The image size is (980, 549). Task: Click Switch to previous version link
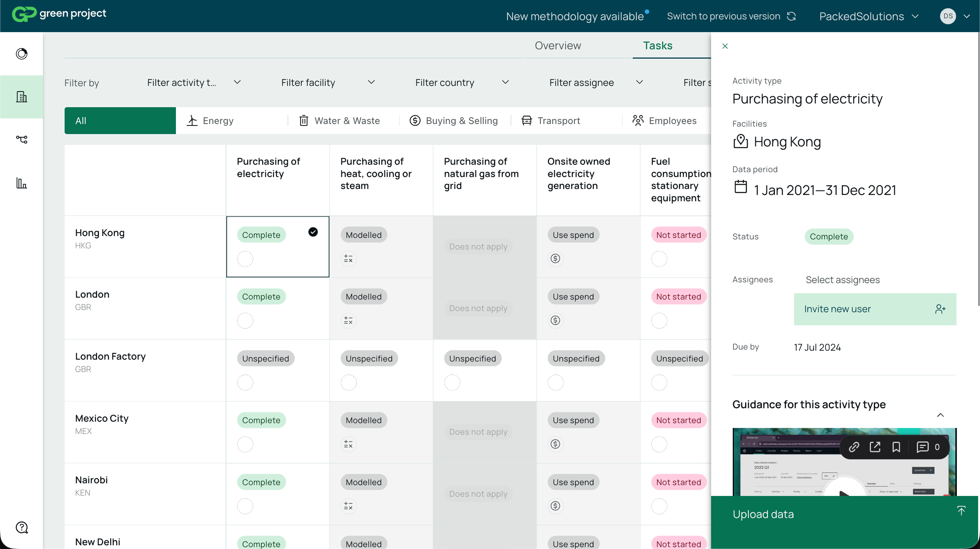coord(723,16)
